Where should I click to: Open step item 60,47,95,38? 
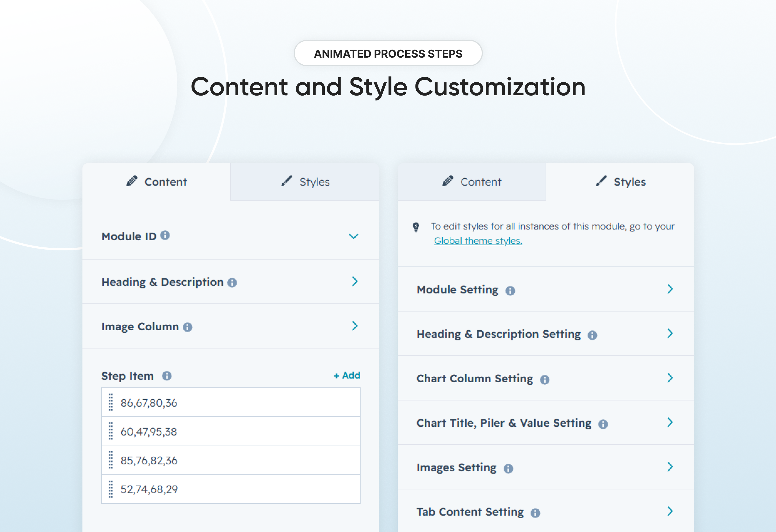pyautogui.click(x=231, y=431)
